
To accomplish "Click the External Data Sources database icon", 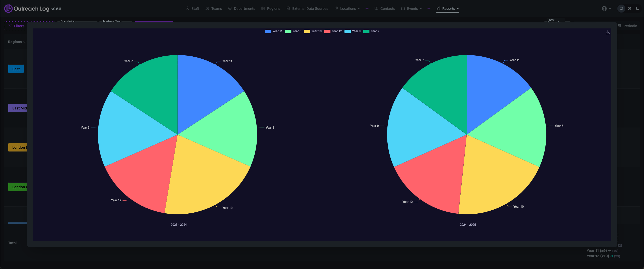I will [x=288, y=9].
